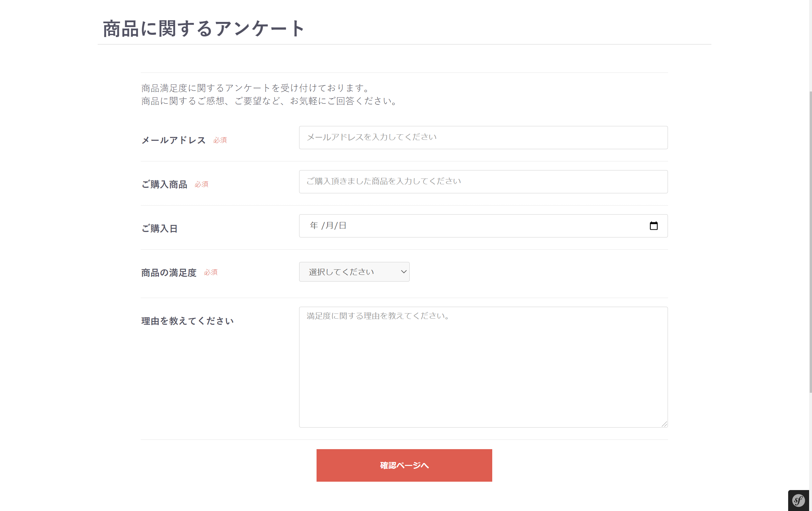Viewport: 812px width, 511px height.
Task: Click the 商品の満足度 label
Action: pyautogui.click(x=169, y=273)
